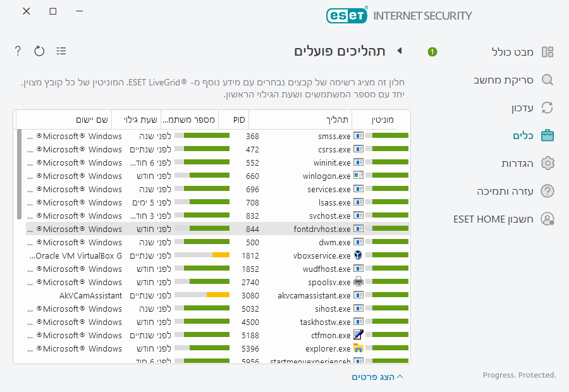Click the help question mark icon
569x392 pixels.
pyautogui.click(x=18, y=51)
